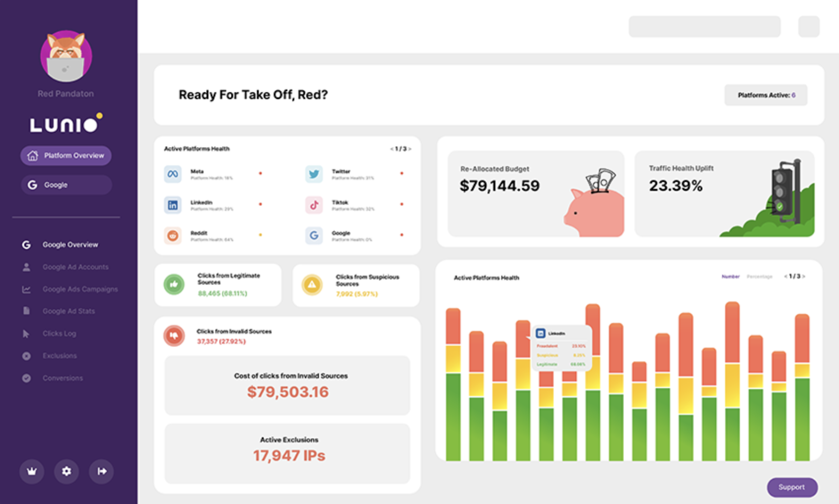
Task: Click the Reddit platform icon
Action: click(x=173, y=236)
